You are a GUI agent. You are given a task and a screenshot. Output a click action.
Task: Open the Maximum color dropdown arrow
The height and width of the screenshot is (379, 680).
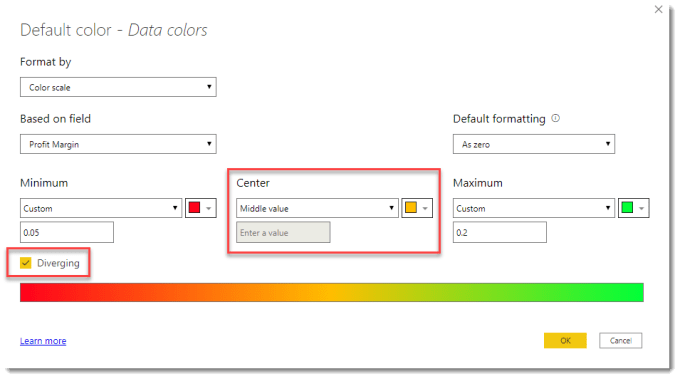pos(641,208)
